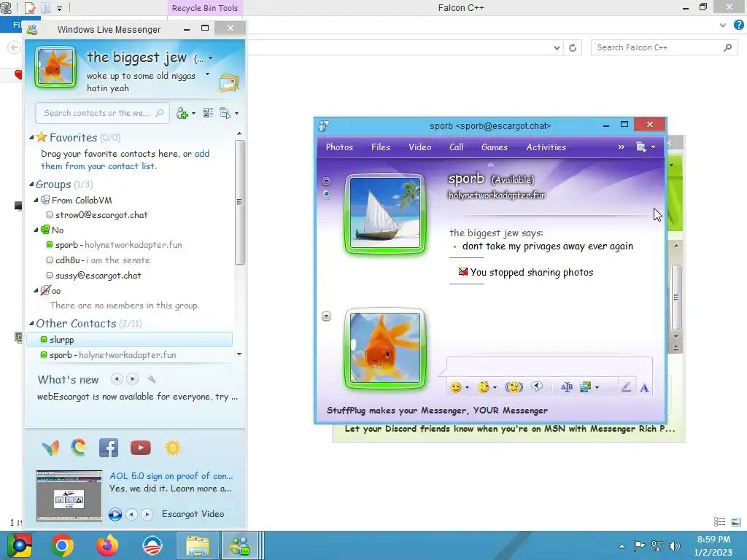
Task: Open Recycle Bin Tools ribbon tab
Action: coord(205,8)
